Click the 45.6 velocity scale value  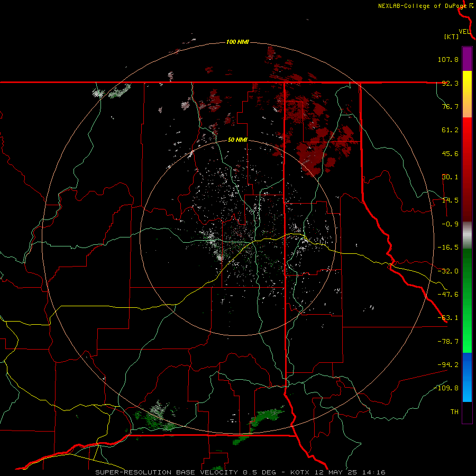[450, 153]
